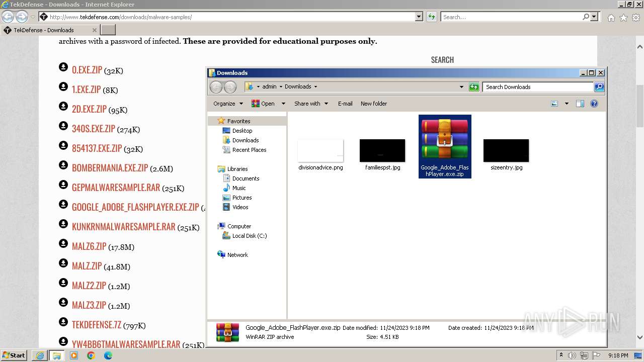Click the IE Back button
This screenshot has height=362, width=644.
[8, 17]
